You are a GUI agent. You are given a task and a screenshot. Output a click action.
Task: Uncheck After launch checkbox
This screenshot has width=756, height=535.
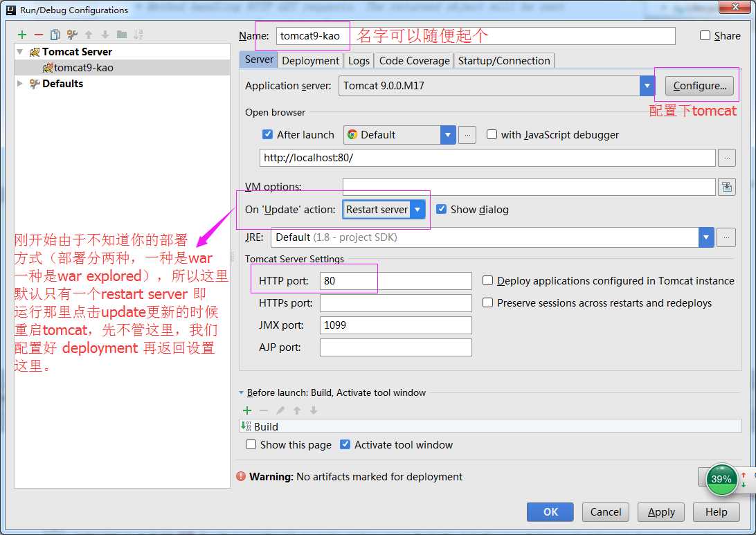tap(268, 134)
